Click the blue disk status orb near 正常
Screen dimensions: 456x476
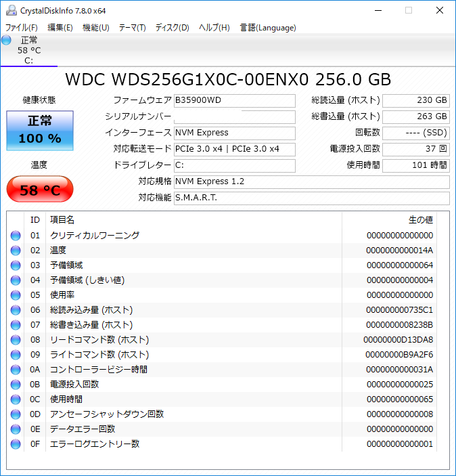pos(6,40)
